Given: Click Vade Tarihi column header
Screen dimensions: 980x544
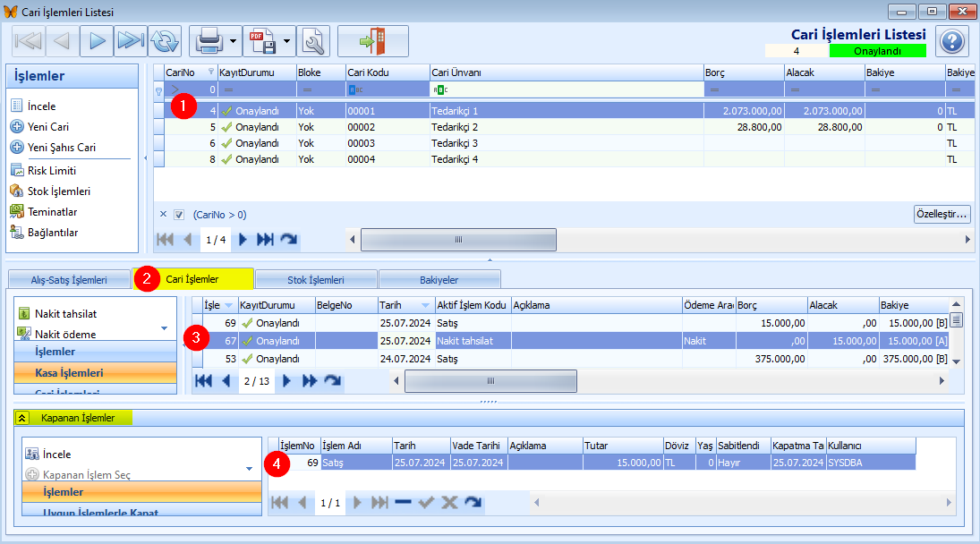Looking at the screenshot, I should click(479, 446).
